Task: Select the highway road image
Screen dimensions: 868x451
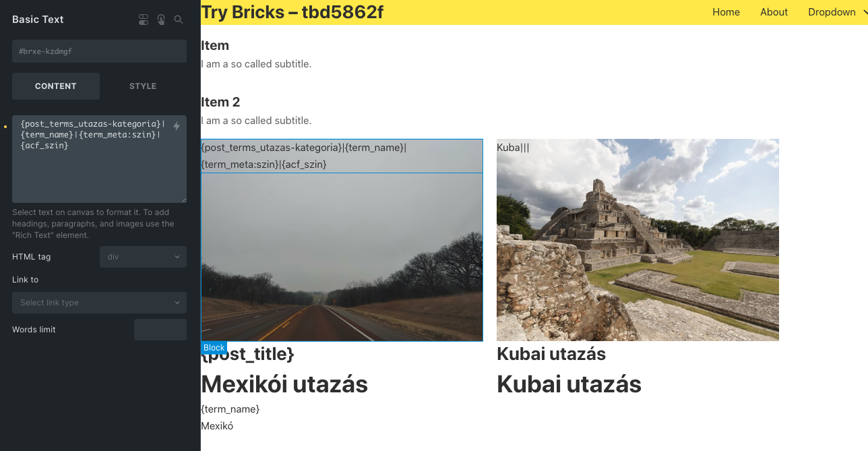Action: (x=342, y=257)
